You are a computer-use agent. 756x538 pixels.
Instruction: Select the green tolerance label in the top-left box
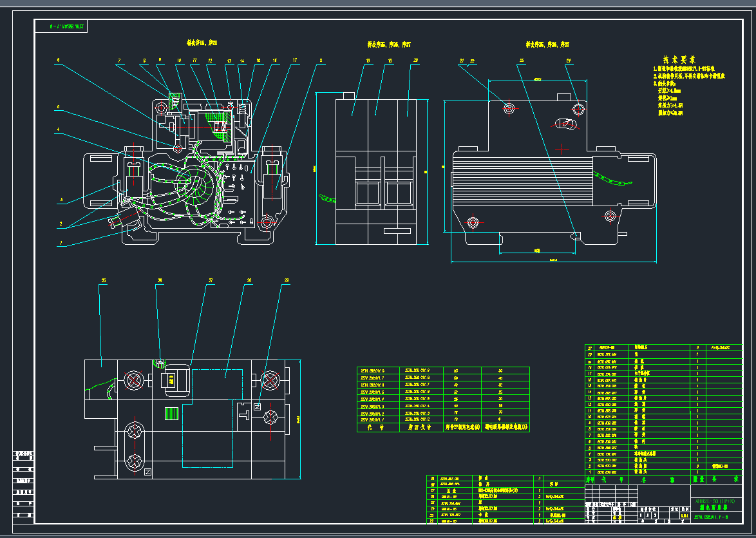pyautogui.click(x=66, y=27)
